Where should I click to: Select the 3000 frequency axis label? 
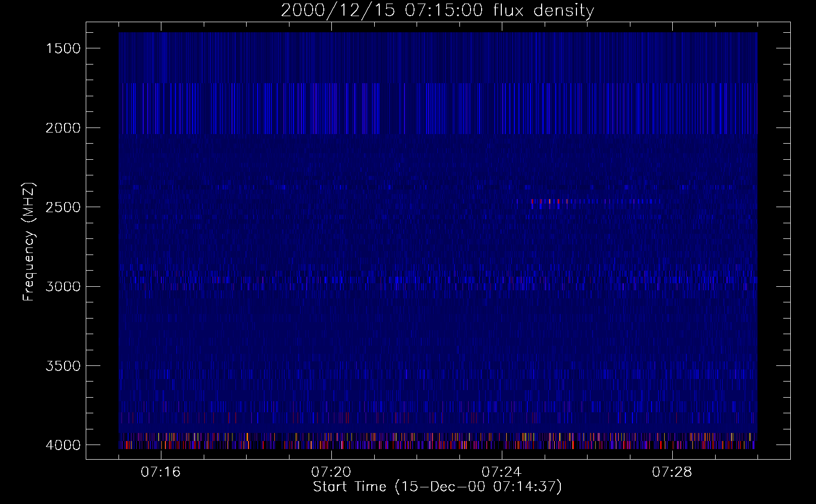tap(63, 286)
